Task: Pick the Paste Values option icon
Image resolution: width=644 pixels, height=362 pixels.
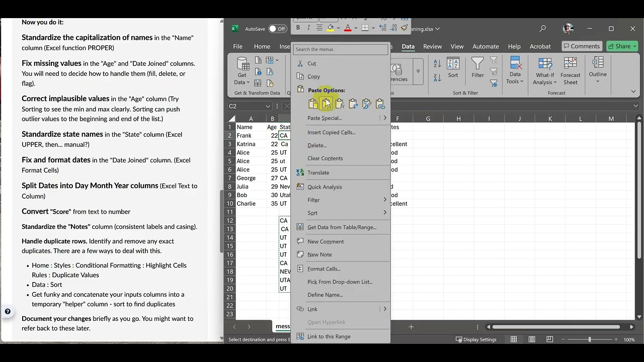Action: click(327, 104)
